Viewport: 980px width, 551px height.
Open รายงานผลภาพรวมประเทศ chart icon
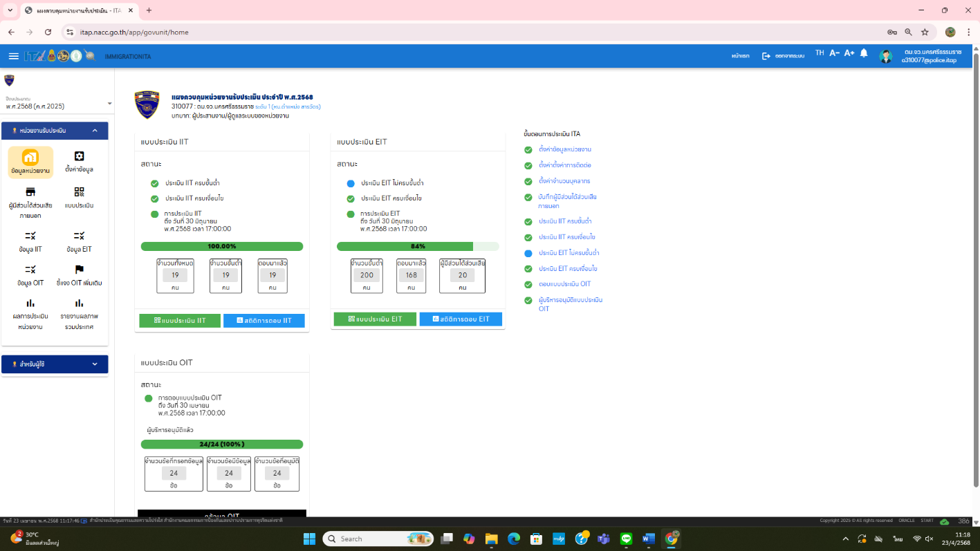point(80,303)
